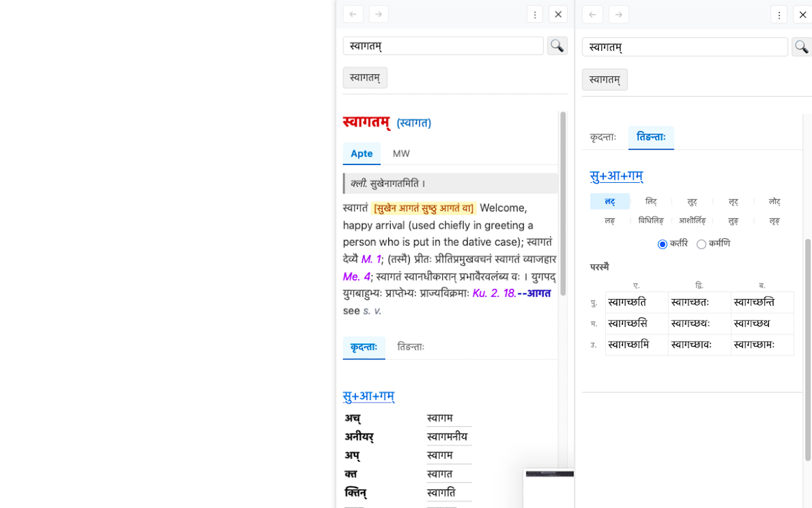Select the विधिलिङ् mood option
The image size is (812, 508).
[x=651, y=220]
